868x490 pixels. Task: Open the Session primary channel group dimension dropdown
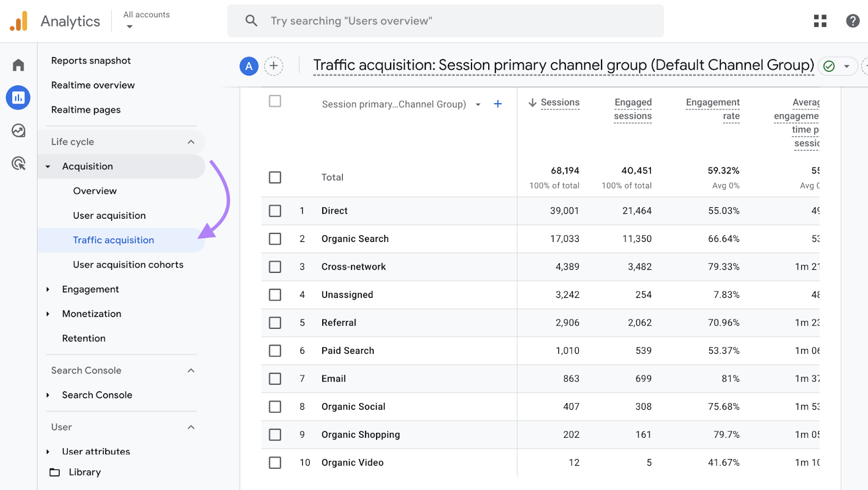coord(477,104)
